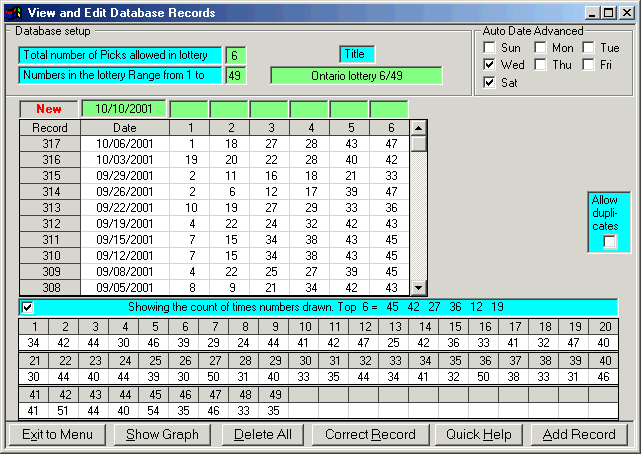The image size is (641, 454).
Task: Enable the Sun auto date checkbox
Action: (x=489, y=47)
